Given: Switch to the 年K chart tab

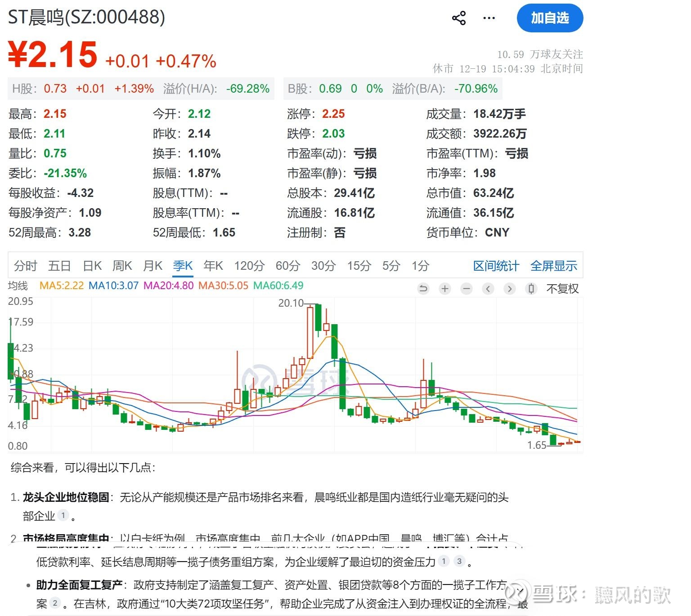Looking at the screenshot, I should [213, 266].
